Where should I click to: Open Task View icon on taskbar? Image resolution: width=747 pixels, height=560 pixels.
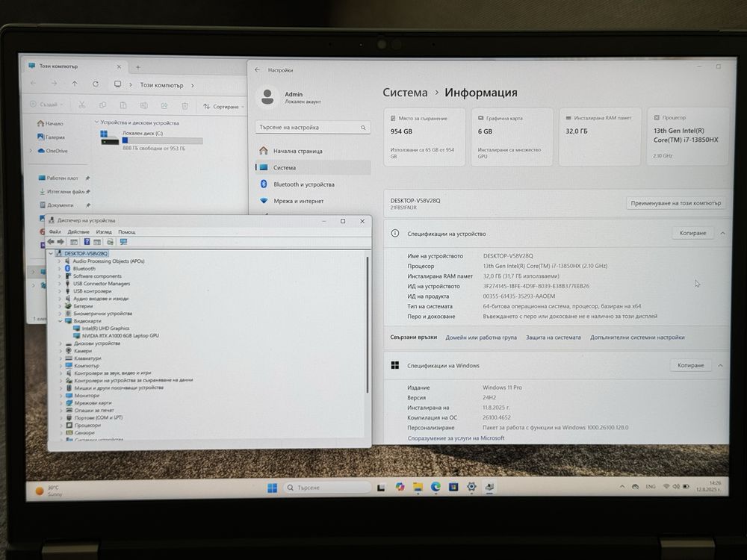click(x=381, y=488)
